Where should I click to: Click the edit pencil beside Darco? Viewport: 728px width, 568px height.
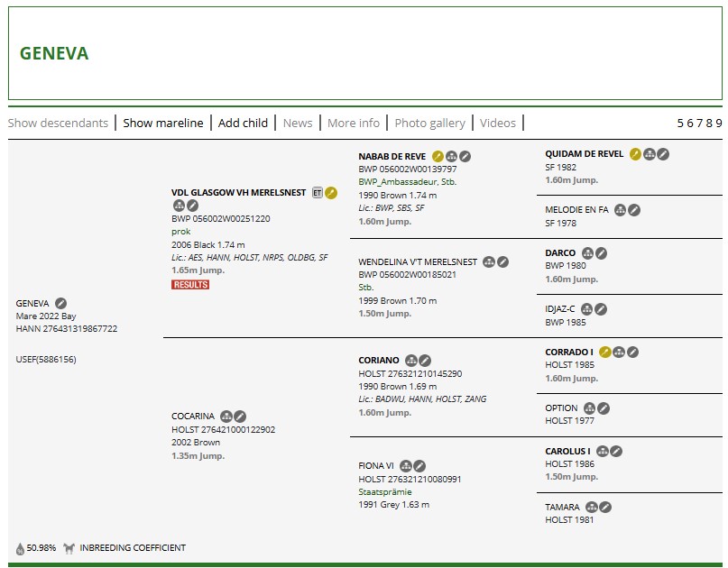coord(601,253)
